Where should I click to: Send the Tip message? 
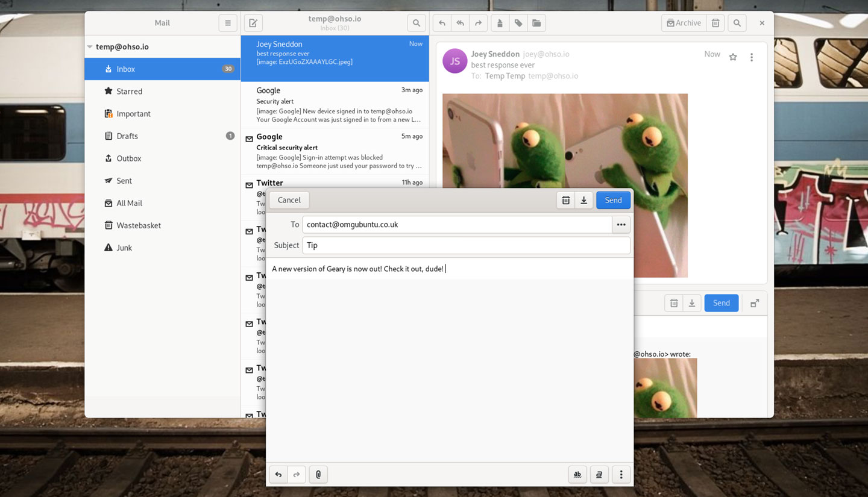613,200
